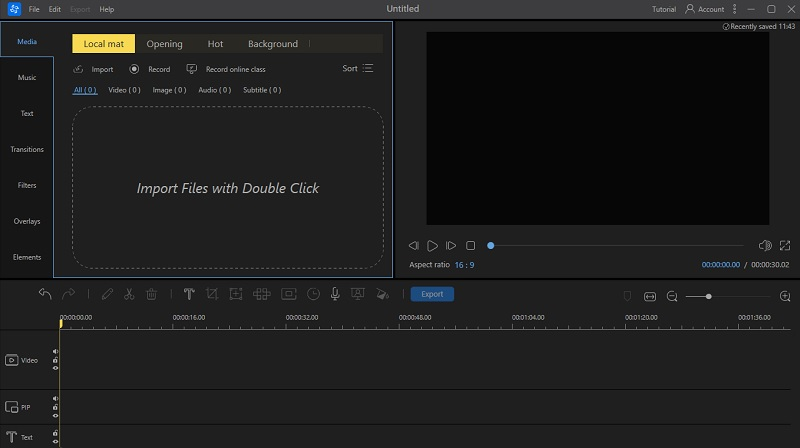Image resolution: width=800 pixels, height=448 pixels.
Task: Hide the Text track with eye icon
Action: pyautogui.click(x=55, y=442)
